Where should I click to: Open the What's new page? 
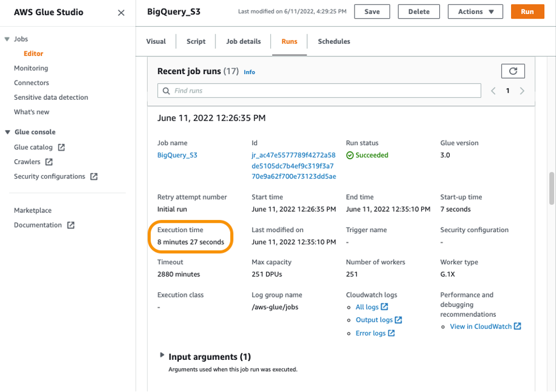point(32,112)
